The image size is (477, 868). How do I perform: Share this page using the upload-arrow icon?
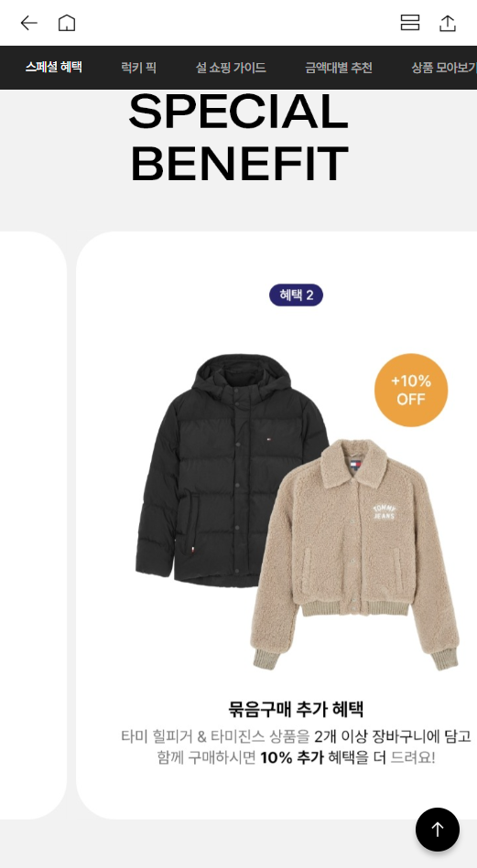coord(448,23)
